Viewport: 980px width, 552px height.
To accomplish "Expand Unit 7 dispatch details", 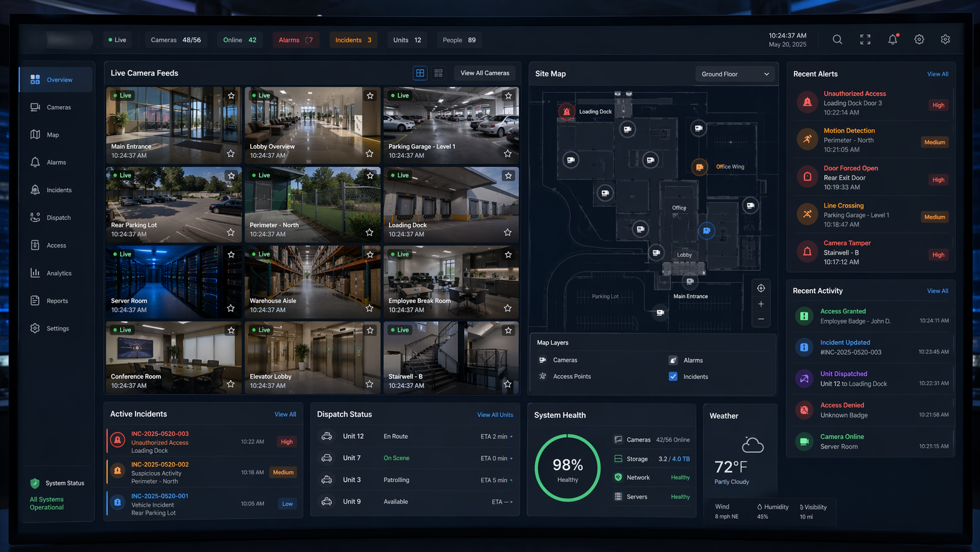I will (512, 458).
